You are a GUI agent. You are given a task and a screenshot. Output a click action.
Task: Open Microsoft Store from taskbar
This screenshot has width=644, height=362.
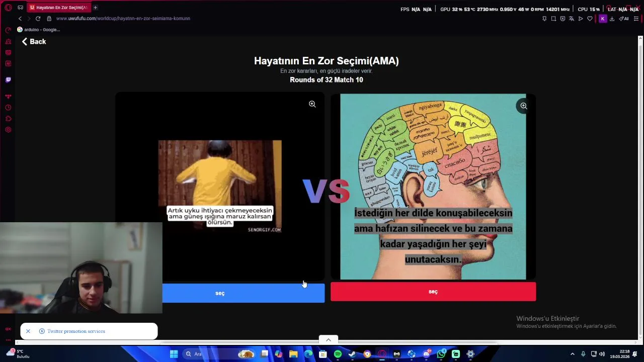point(323,354)
